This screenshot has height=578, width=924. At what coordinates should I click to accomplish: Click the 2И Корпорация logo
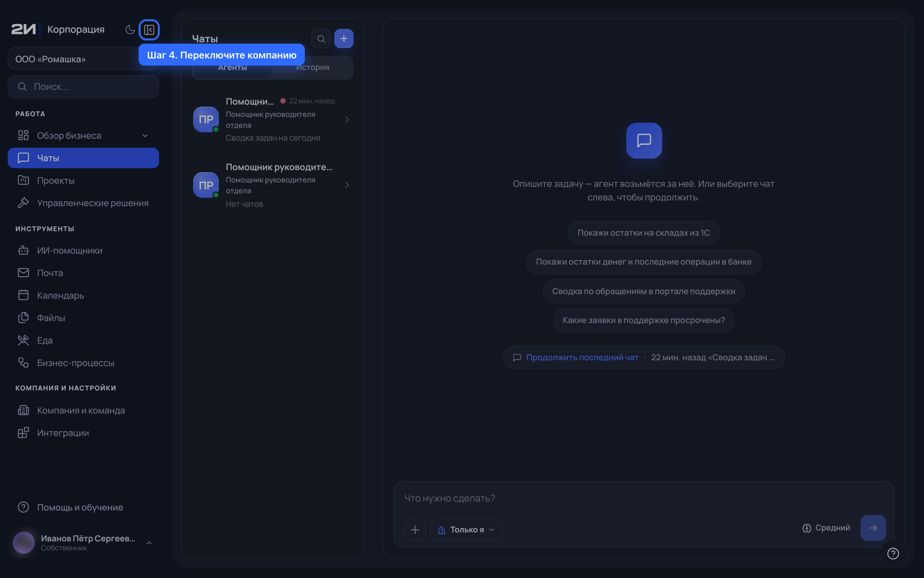[x=58, y=30]
